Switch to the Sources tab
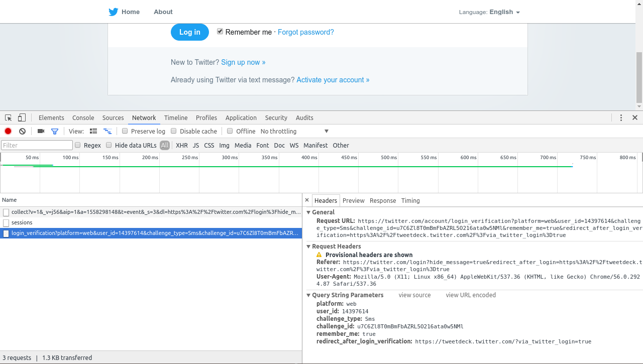 pos(113,117)
